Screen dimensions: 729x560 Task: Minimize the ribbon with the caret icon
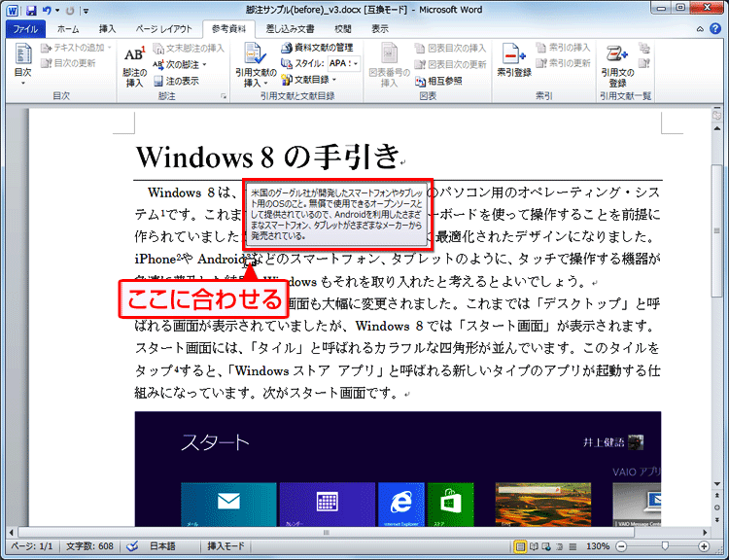700,29
